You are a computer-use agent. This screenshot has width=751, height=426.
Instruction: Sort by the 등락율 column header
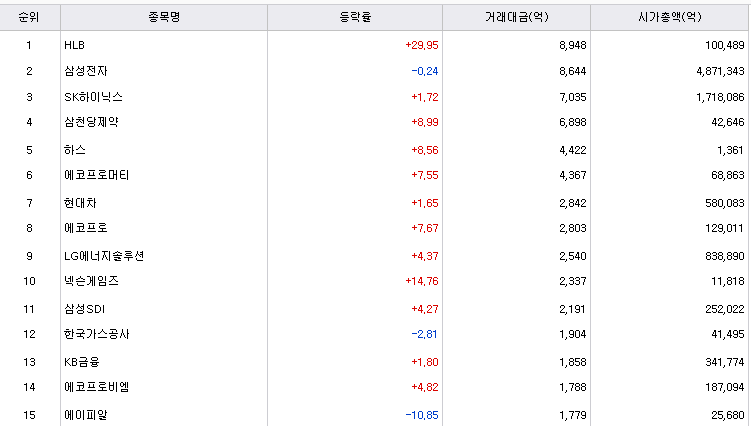(355, 17)
